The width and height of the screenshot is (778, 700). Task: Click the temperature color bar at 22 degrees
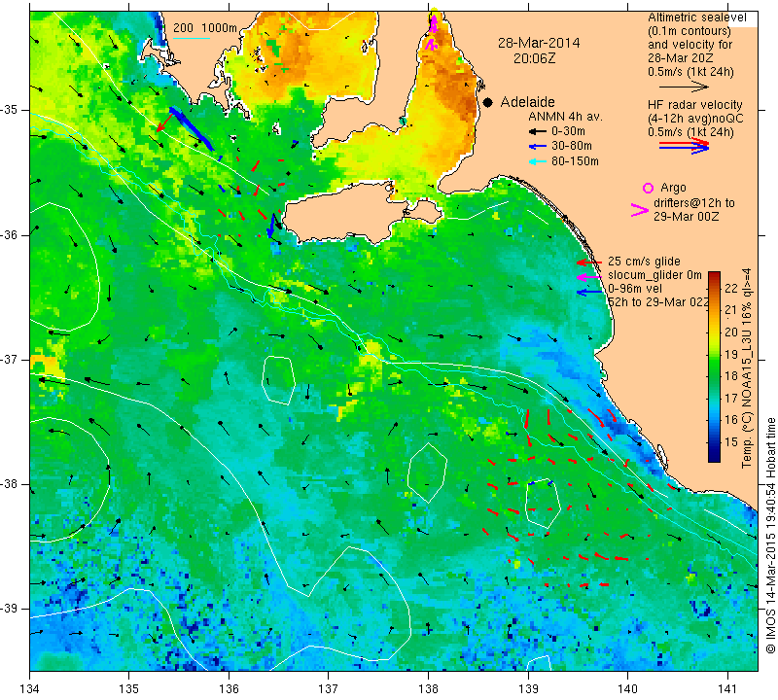tap(714, 288)
